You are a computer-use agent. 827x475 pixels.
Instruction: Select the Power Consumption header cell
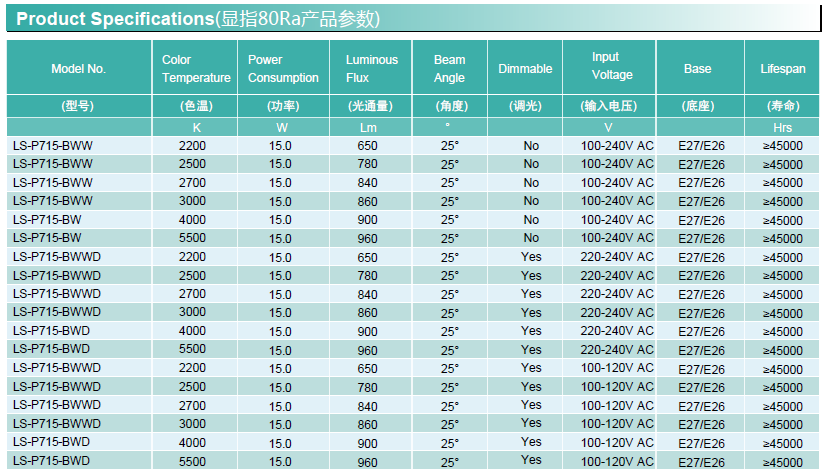[283, 69]
